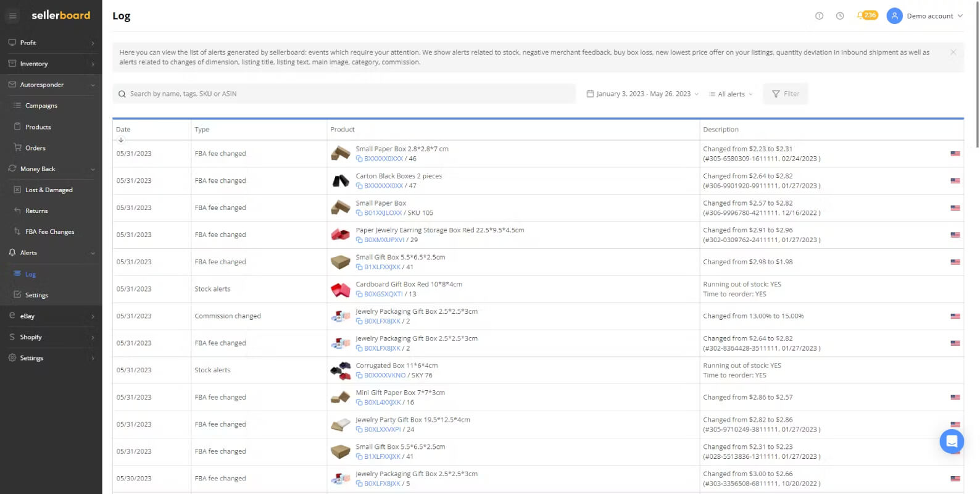Click the Demo account avatar

tap(894, 16)
